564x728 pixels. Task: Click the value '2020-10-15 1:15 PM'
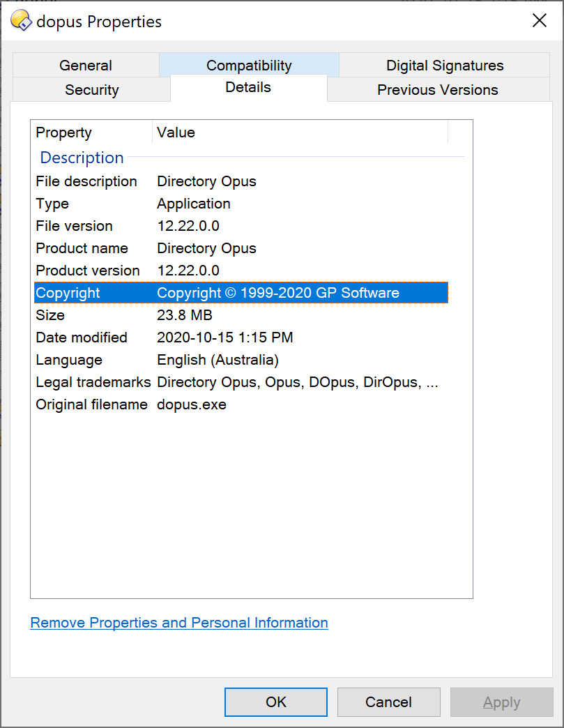pyautogui.click(x=224, y=337)
